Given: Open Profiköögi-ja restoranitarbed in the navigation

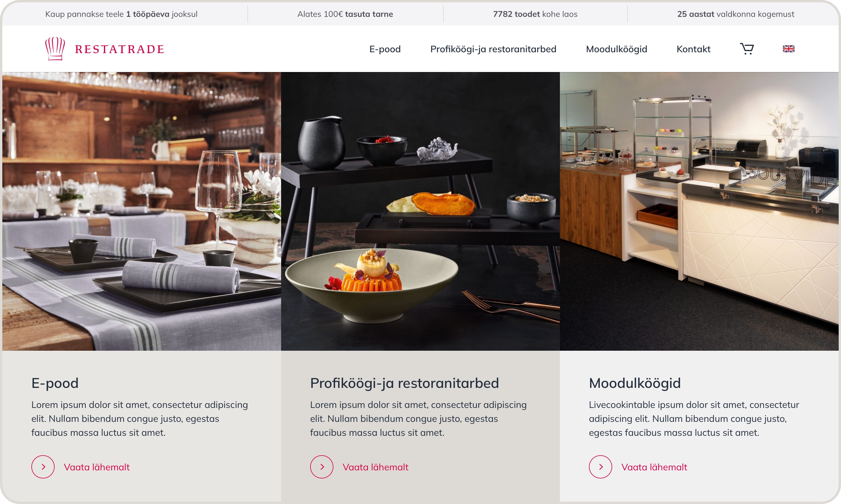Looking at the screenshot, I should coord(493,49).
